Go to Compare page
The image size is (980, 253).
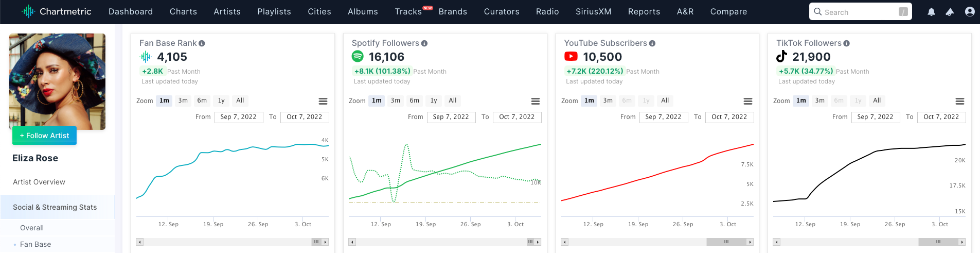pyautogui.click(x=728, y=11)
